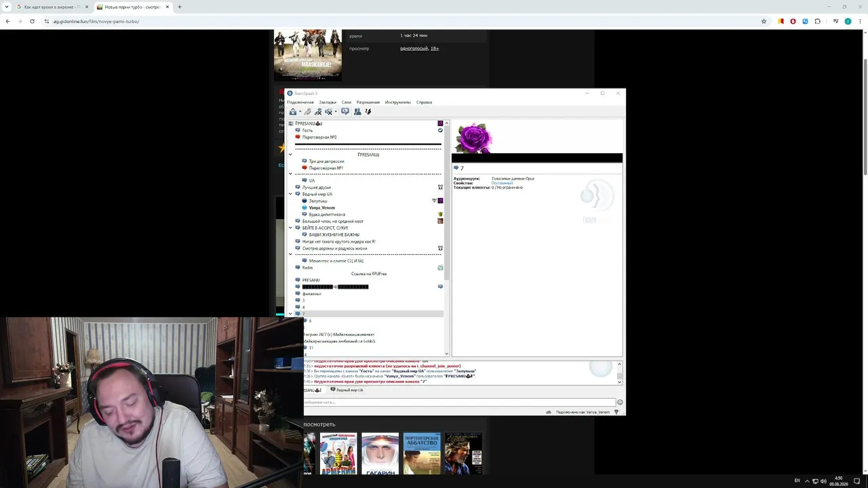This screenshot has height=488, width=868.
Task: Select the ВАШИ ЖИЗНИ НЕ ВАЖНЫ channel
Action: coord(334,235)
